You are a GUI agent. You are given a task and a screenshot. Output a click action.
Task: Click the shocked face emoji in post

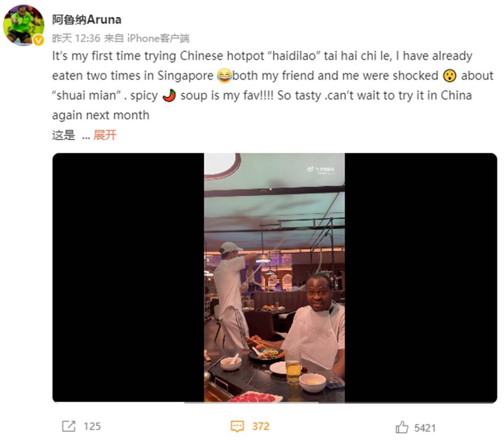coord(449,76)
